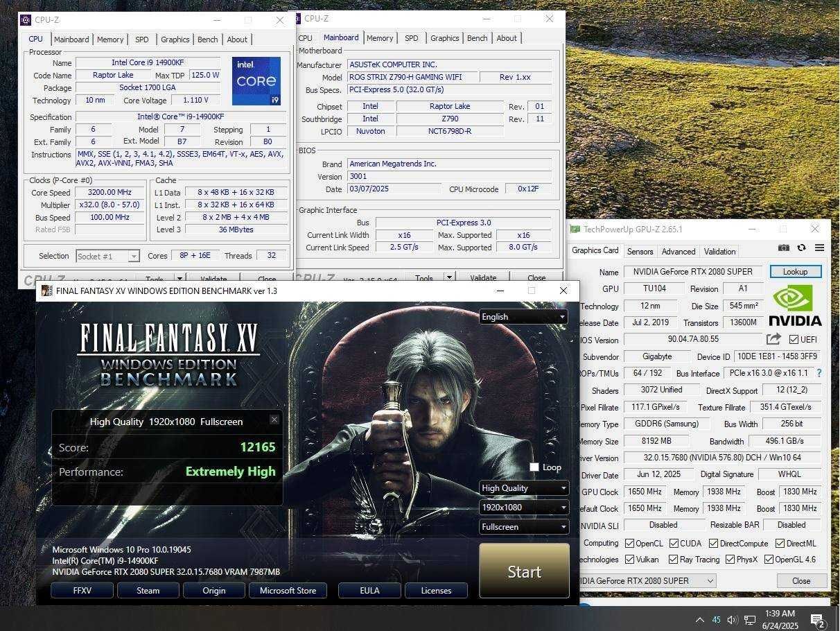840x631 pixels.
Task: Open the Memory tab in CPU-Z processor window
Action: 110,40
